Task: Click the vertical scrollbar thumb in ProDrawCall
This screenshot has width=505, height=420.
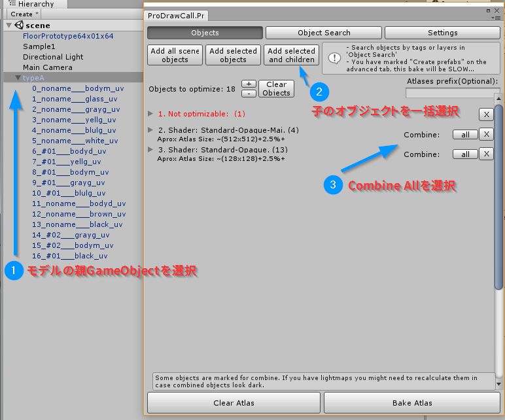Action: [x=498, y=196]
